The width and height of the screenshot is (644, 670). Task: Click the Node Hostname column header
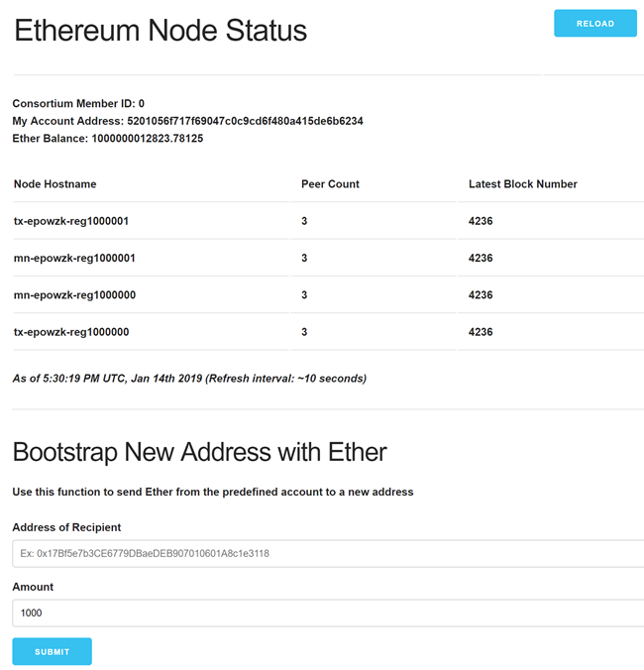pos(55,184)
